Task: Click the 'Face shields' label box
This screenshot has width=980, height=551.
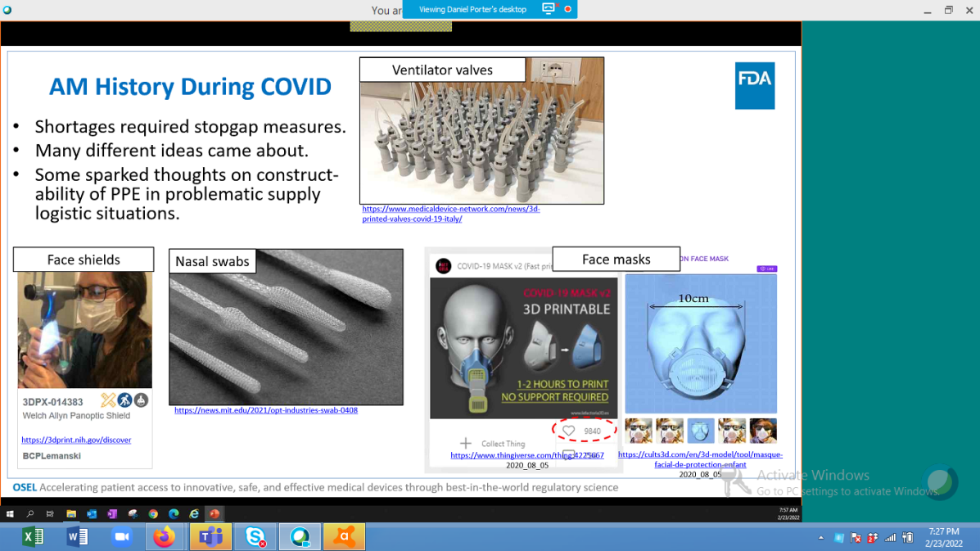Action: pos(84,260)
